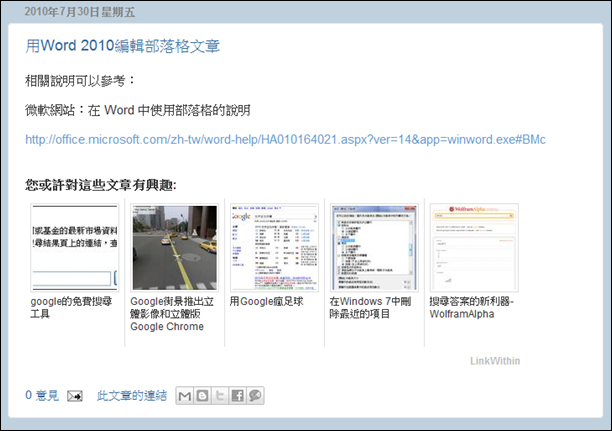The width and height of the screenshot is (612, 431).
Task: Click the 搜尋答案的新利器-WolframAlpha caption
Action: (472, 307)
